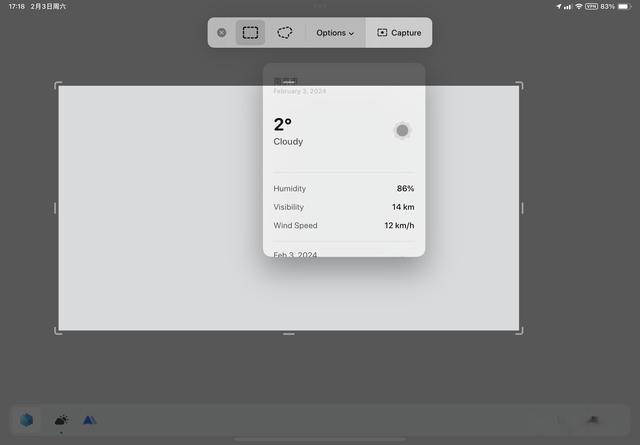Click the cloudy weather condition icon
The image size is (640, 445).
tap(402, 131)
